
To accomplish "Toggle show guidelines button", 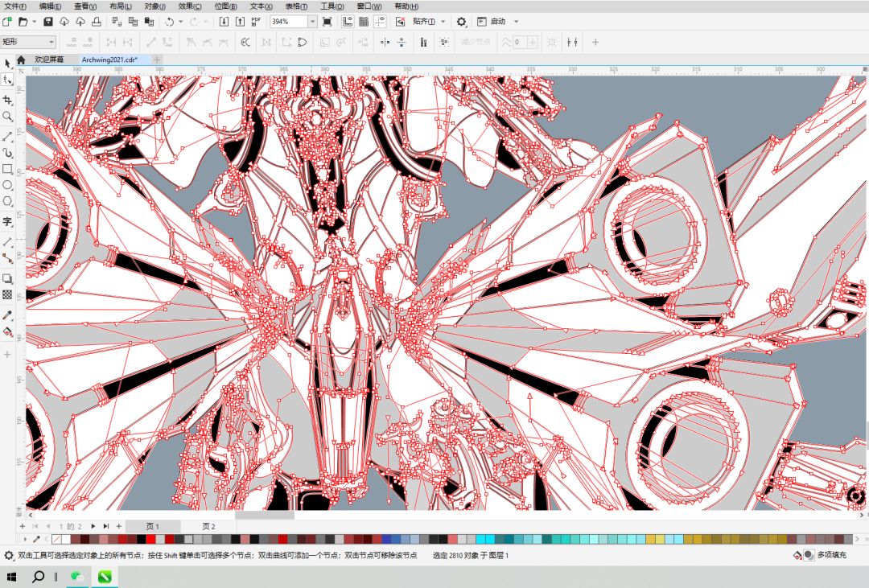I will (x=380, y=22).
